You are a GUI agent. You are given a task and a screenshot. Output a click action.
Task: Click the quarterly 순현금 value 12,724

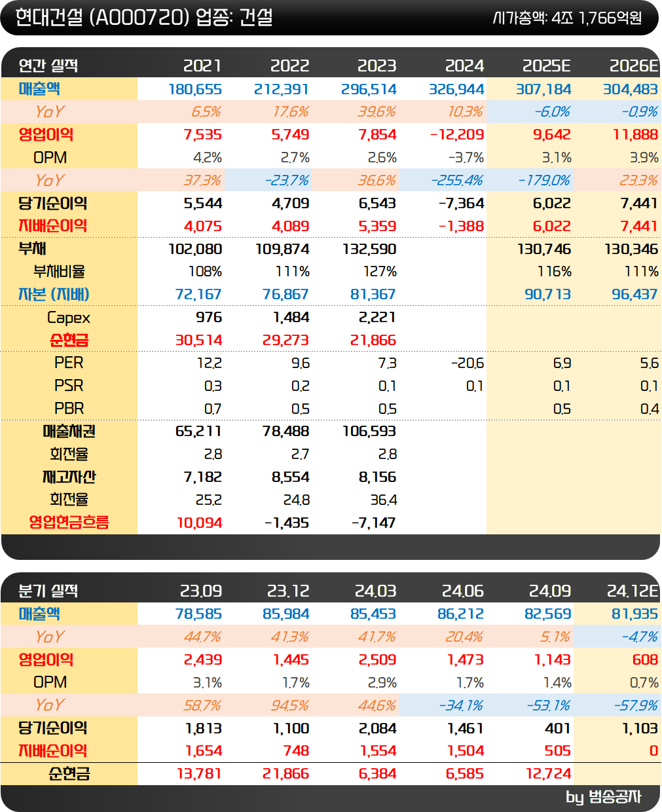pyautogui.click(x=548, y=774)
